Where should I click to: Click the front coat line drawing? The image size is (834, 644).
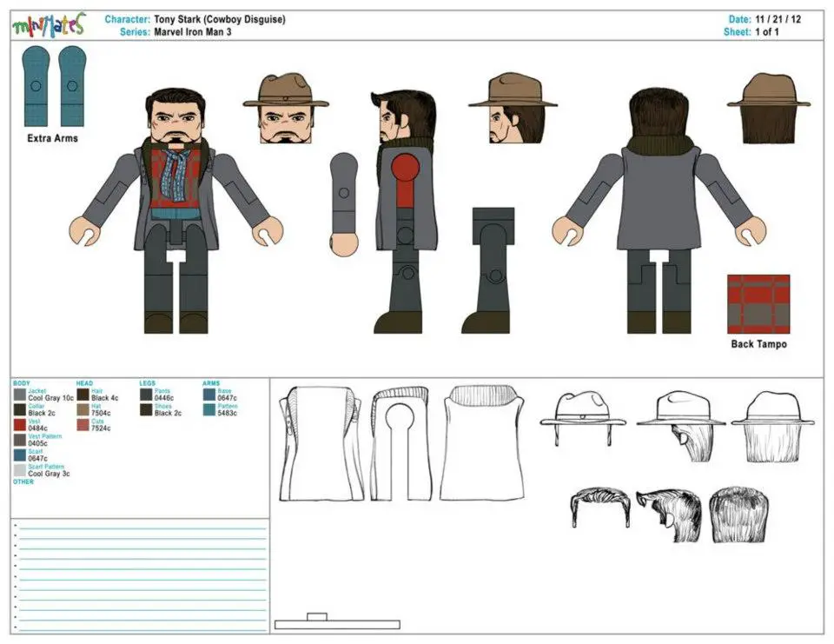pyautogui.click(x=321, y=444)
